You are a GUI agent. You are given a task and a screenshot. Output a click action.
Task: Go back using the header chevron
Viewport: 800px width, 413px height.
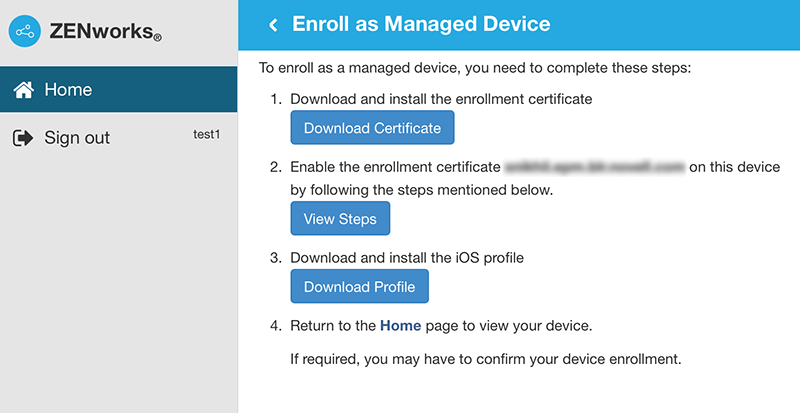[272, 25]
